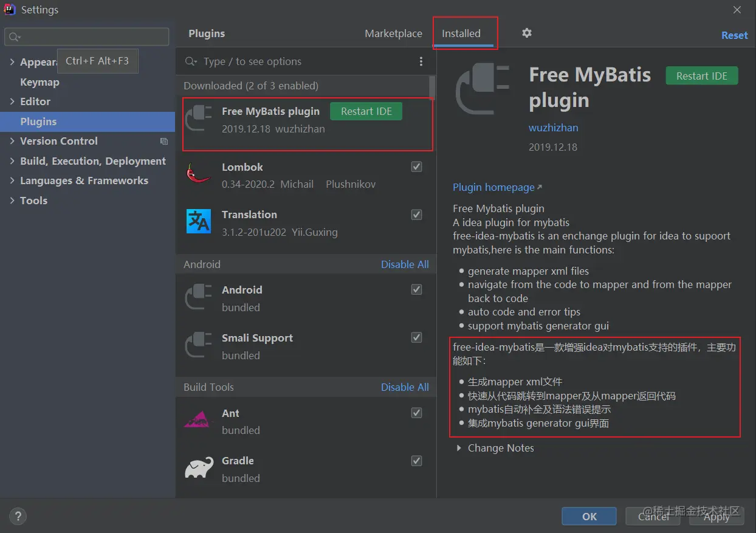Close the Settings window
The width and height of the screenshot is (756, 533).
737,10
